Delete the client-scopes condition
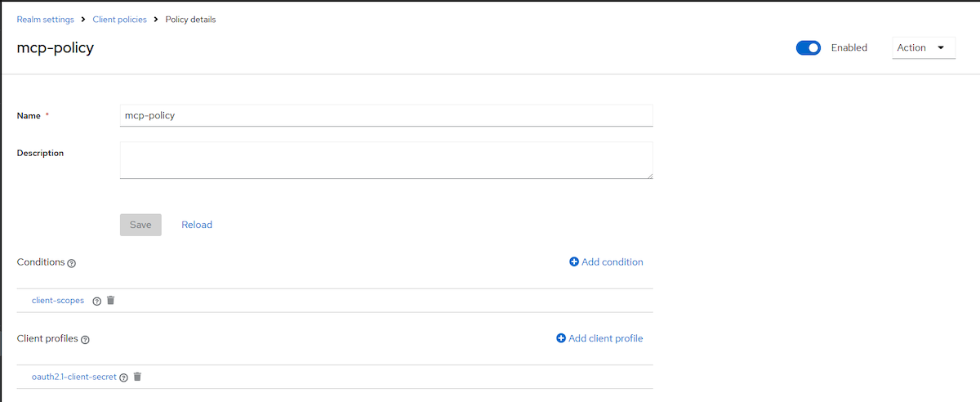 coord(111,300)
